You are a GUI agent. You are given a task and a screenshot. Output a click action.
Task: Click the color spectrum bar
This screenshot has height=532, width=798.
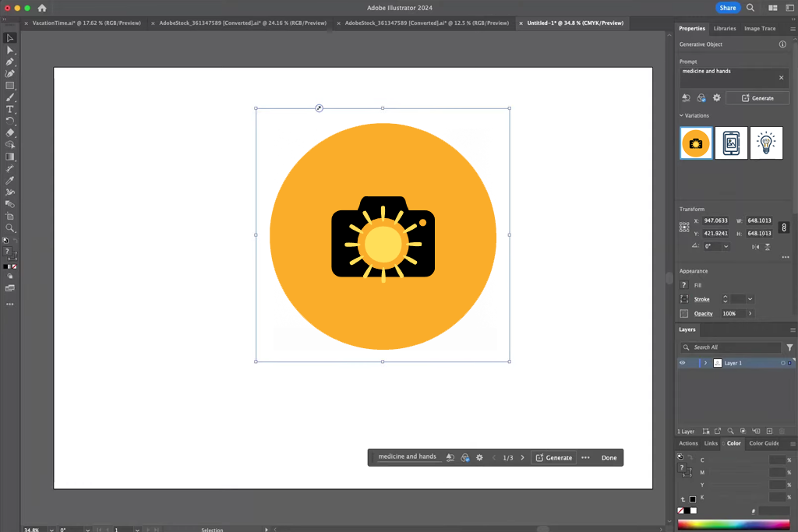coord(733,525)
